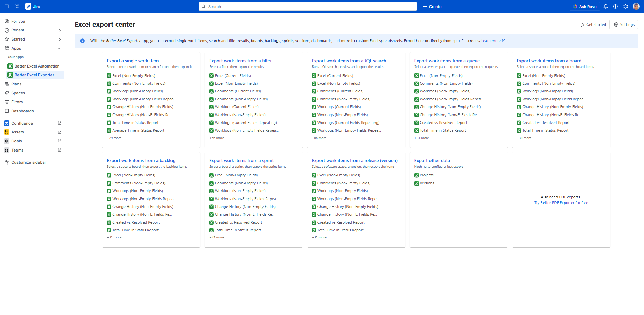The image size is (644, 315).
Task: Go to Dashboards in sidebar
Action: click(x=22, y=111)
